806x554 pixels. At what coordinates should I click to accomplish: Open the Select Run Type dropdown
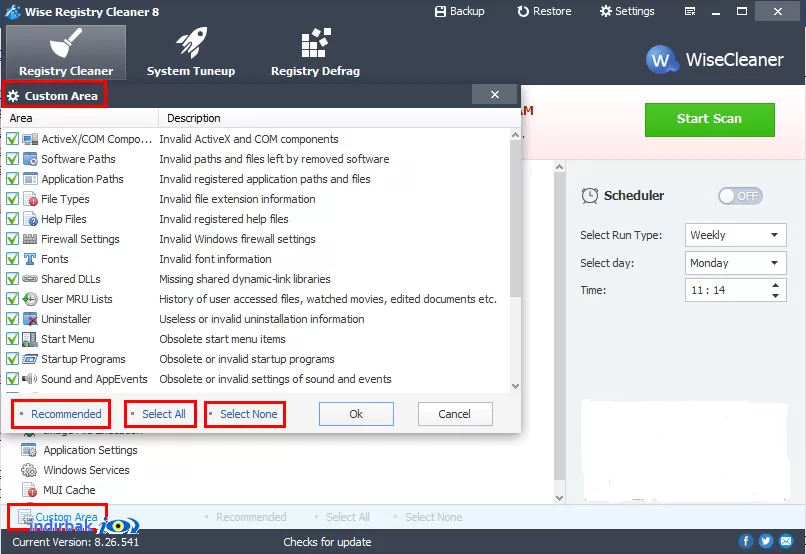pyautogui.click(x=736, y=235)
